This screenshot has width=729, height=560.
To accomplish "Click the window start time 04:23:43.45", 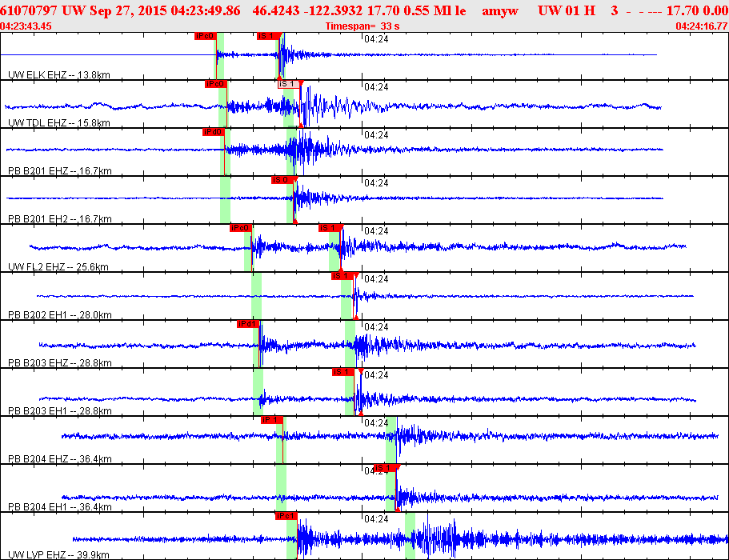I will tap(26, 26).
